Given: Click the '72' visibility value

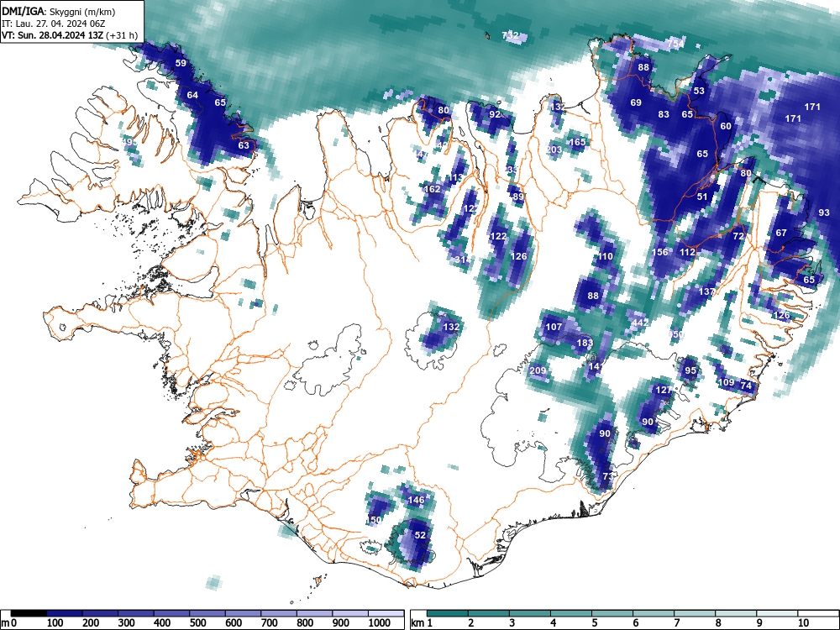Looking at the screenshot, I should coord(738,236).
